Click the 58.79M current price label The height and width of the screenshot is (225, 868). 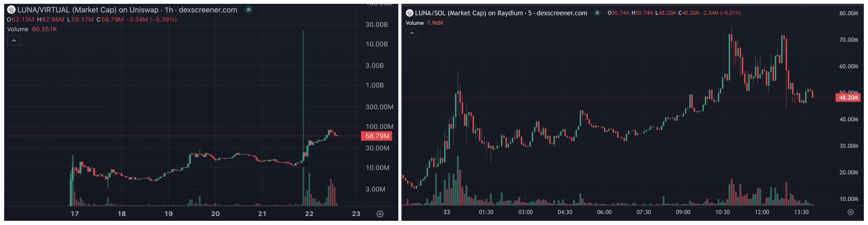(x=377, y=136)
